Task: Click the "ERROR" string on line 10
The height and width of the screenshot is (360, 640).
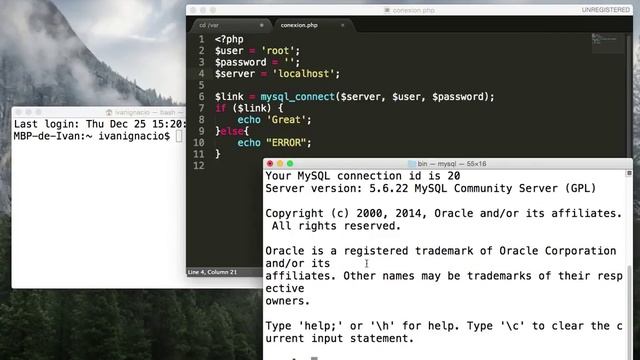Action: [286, 142]
